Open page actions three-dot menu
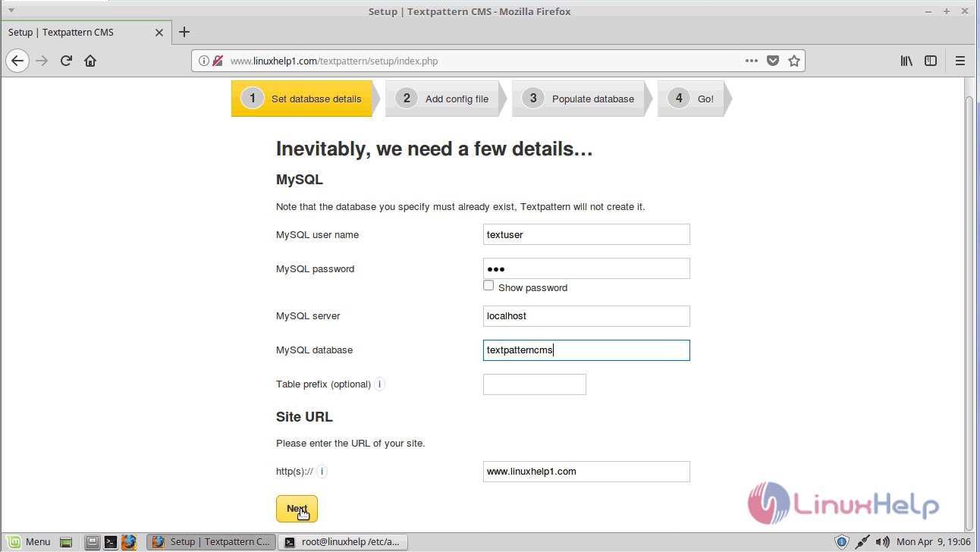 (x=752, y=61)
